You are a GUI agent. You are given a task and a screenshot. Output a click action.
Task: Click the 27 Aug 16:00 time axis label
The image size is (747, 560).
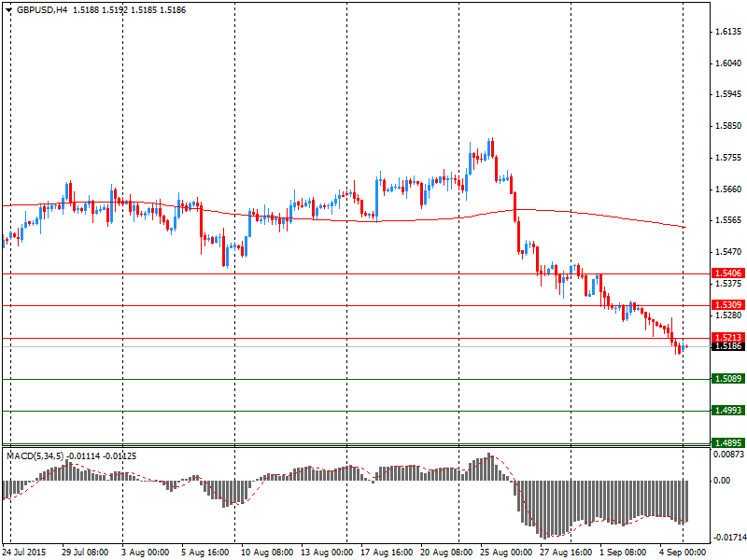tap(566, 553)
